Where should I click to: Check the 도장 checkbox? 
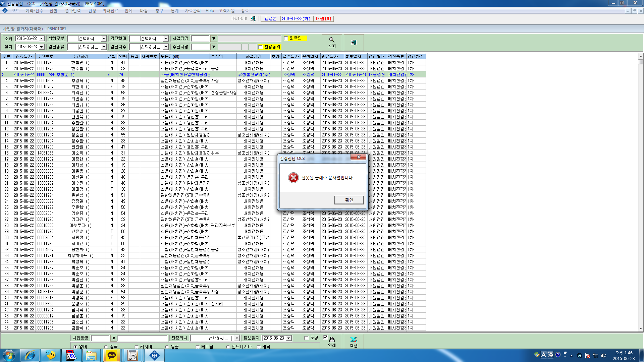click(x=306, y=338)
